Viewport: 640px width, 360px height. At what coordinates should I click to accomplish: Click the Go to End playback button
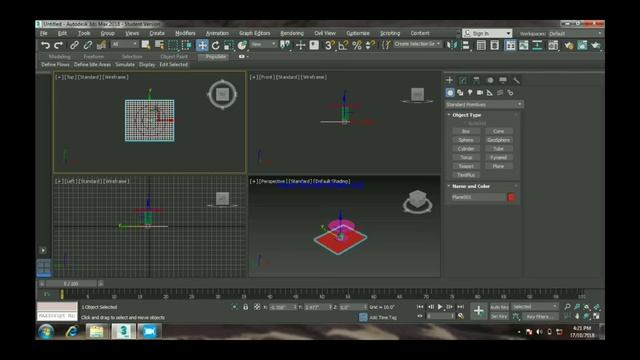coord(460,307)
